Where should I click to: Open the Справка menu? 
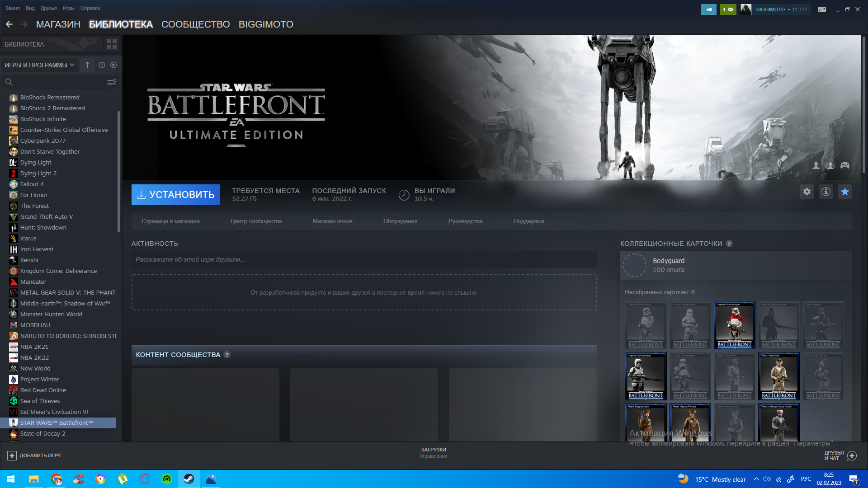coord(90,8)
